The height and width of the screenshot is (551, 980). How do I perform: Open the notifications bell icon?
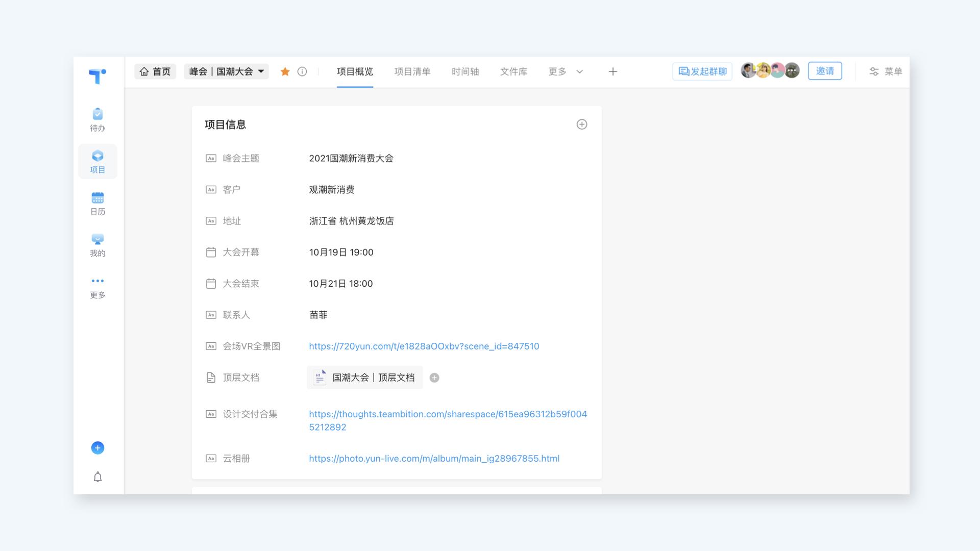click(97, 477)
